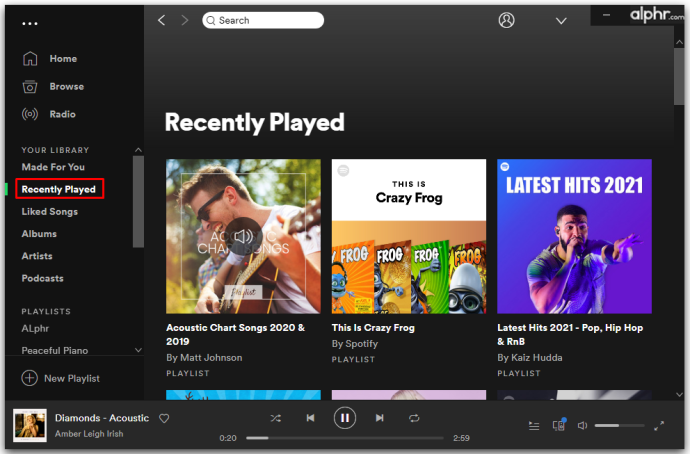Open the Peaceful Piano playlist
This screenshot has width=690, height=454.
click(55, 351)
